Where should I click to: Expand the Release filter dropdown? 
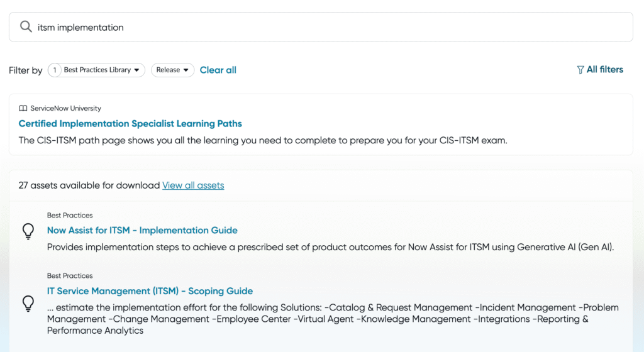click(172, 70)
